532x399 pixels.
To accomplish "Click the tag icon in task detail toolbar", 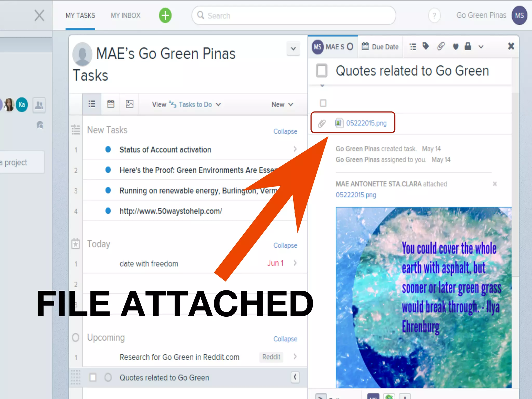I will 425,46.
